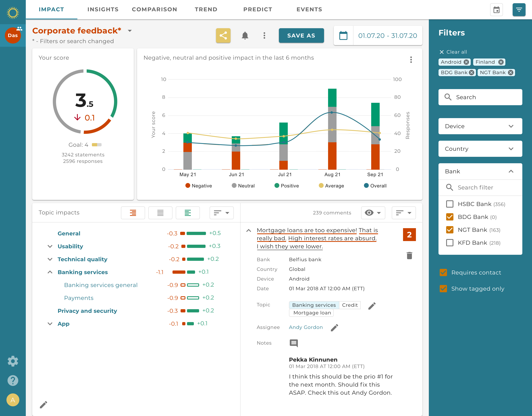
Task: Open the PREDICT tab
Action: [258, 9]
